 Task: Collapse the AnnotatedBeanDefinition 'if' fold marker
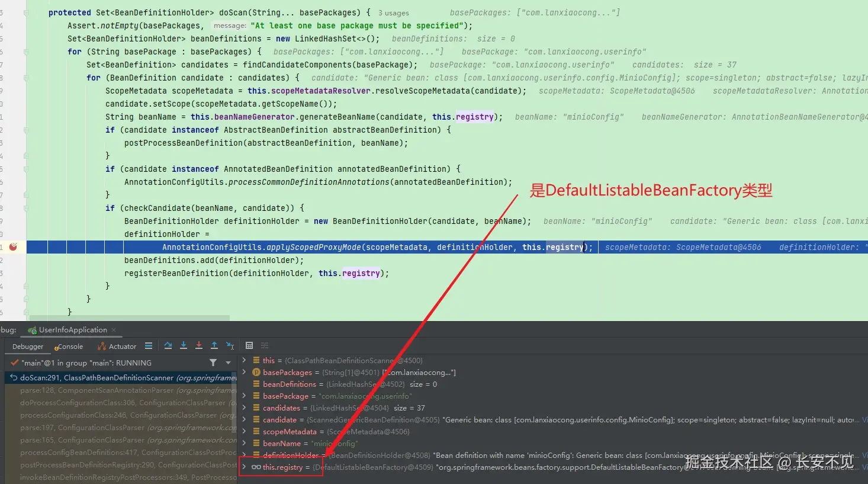click(x=26, y=169)
